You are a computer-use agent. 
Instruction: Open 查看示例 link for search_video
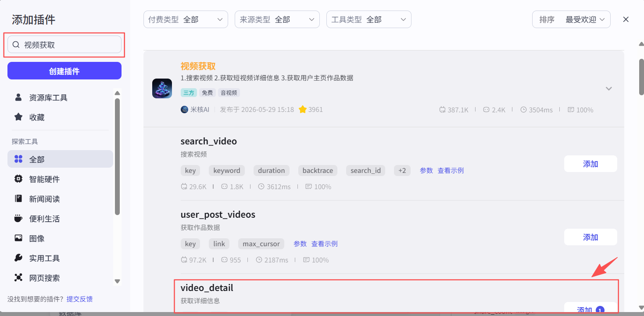[x=451, y=170]
